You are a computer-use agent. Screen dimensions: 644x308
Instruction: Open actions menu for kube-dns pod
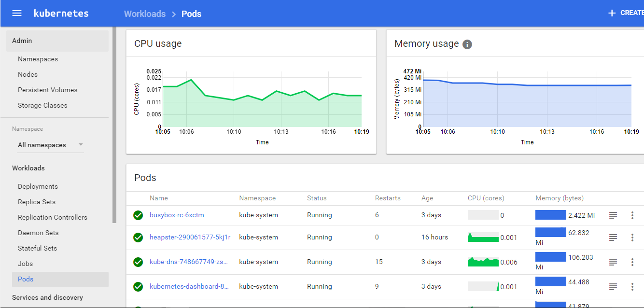tap(632, 262)
